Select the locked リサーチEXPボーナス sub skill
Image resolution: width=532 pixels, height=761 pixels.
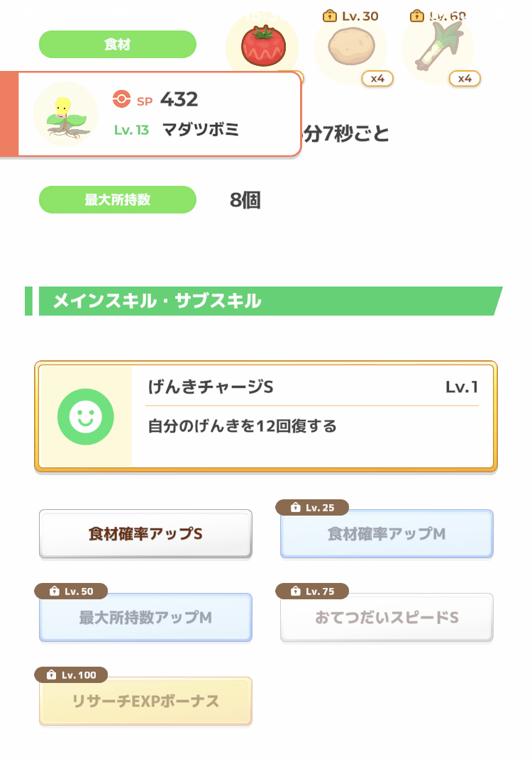coord(145,701)
